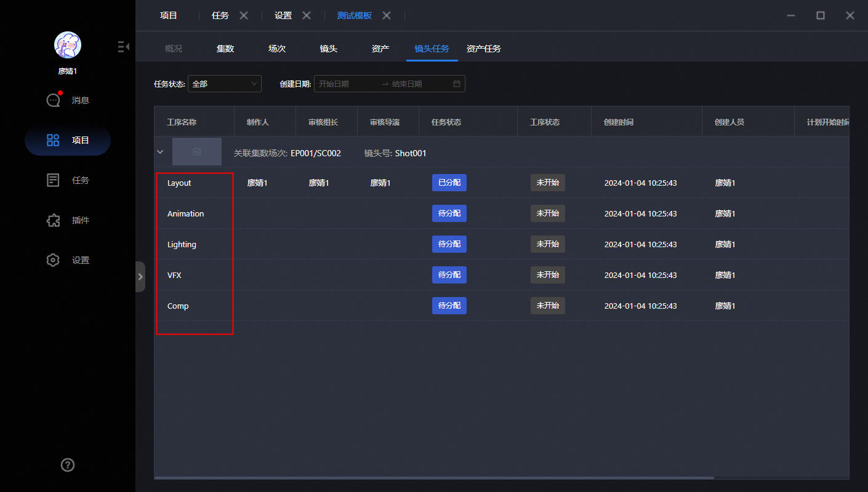Open the 资产 sub-tab
The height and width of the screenshot is (492, 868).
coord(380,49)
